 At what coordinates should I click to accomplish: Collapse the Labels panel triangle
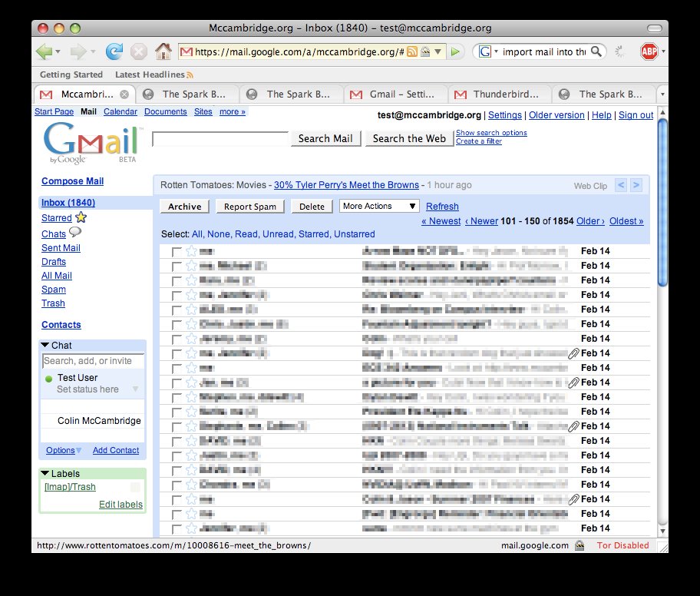click(45, 473)
